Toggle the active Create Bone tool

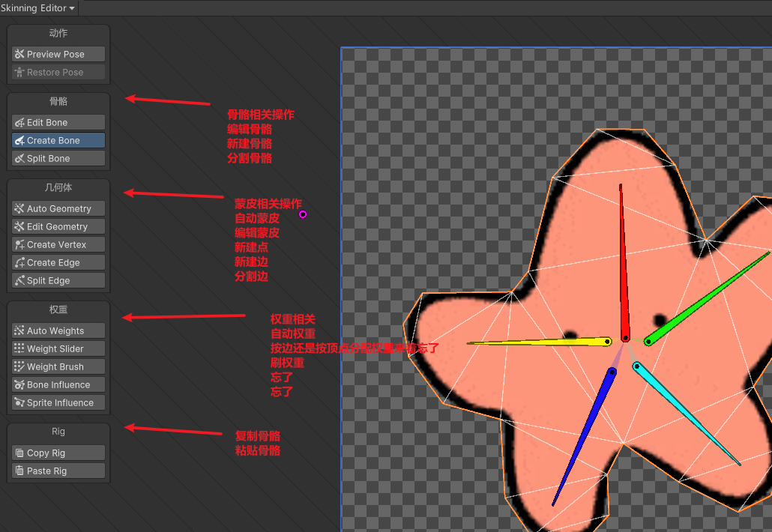58,141
